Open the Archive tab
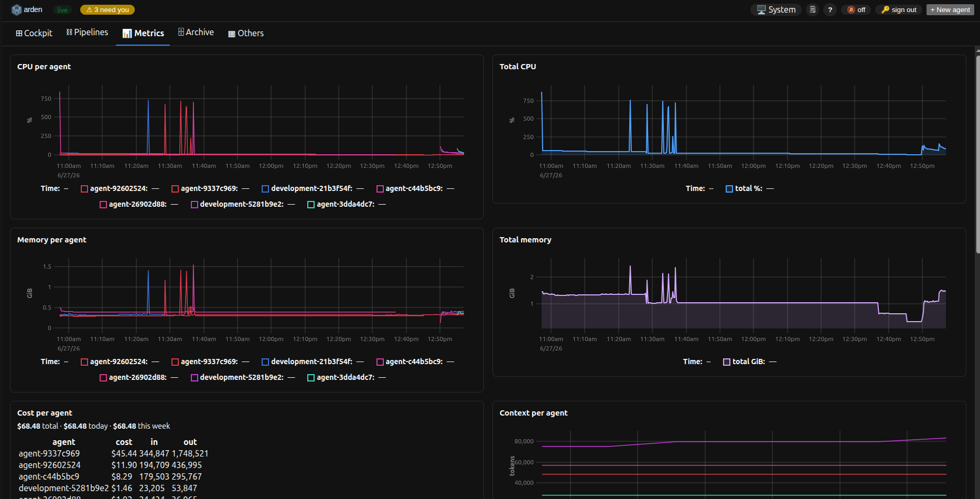The height and width of the screenshot is (499, 980). pyautogui.click(x=196, y=33)
